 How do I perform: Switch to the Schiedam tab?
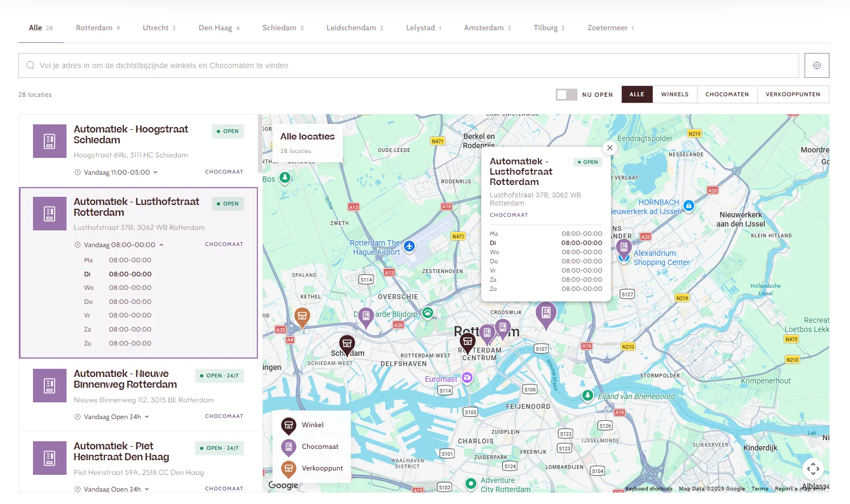click(283, 28)
